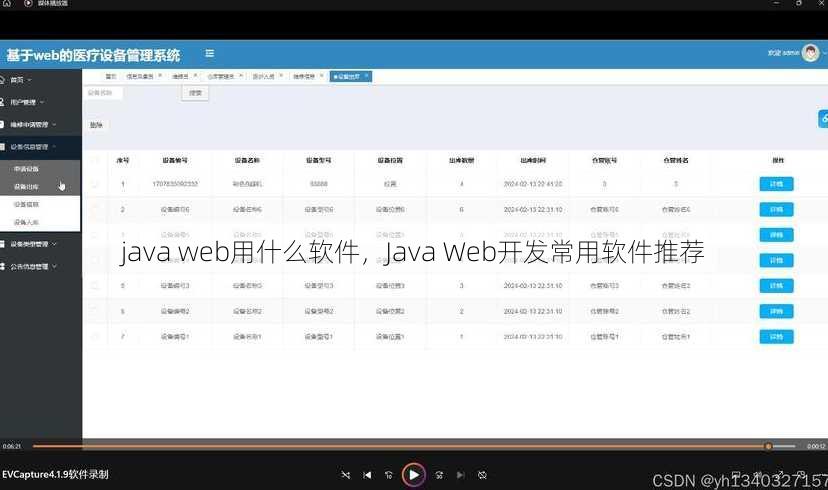
Task: Open details via the blue button in row 6
Action: click(x=776, y=311)
